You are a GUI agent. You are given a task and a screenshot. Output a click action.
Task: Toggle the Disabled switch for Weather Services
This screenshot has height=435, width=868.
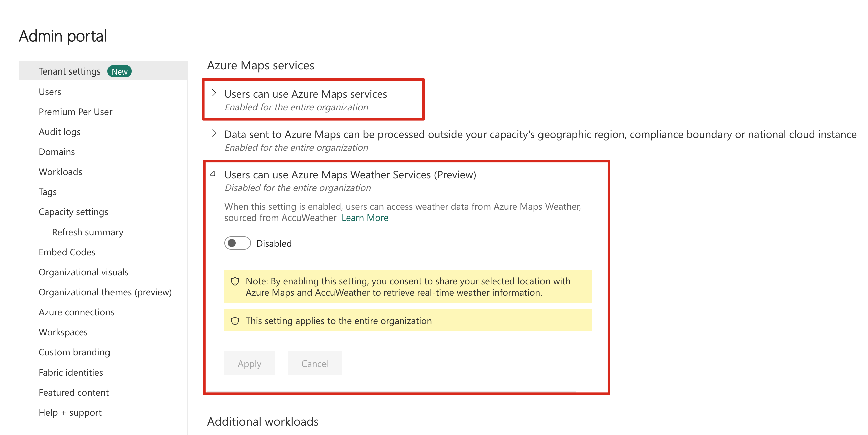238,243
